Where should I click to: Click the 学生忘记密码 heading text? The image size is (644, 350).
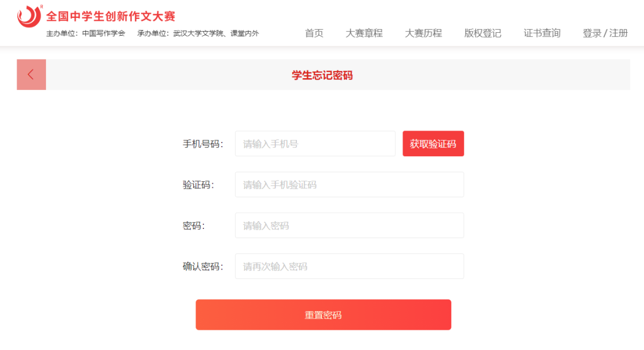pos(323,75)
